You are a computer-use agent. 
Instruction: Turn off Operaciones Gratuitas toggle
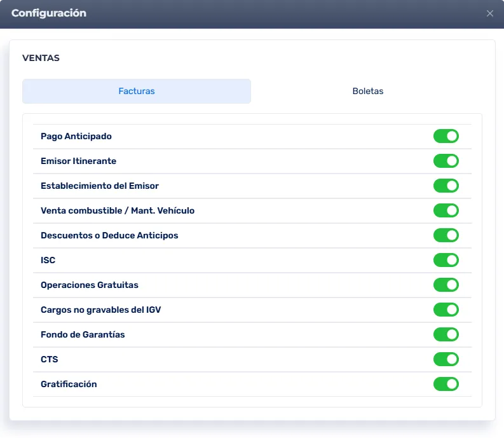click(x=446, y=285)
